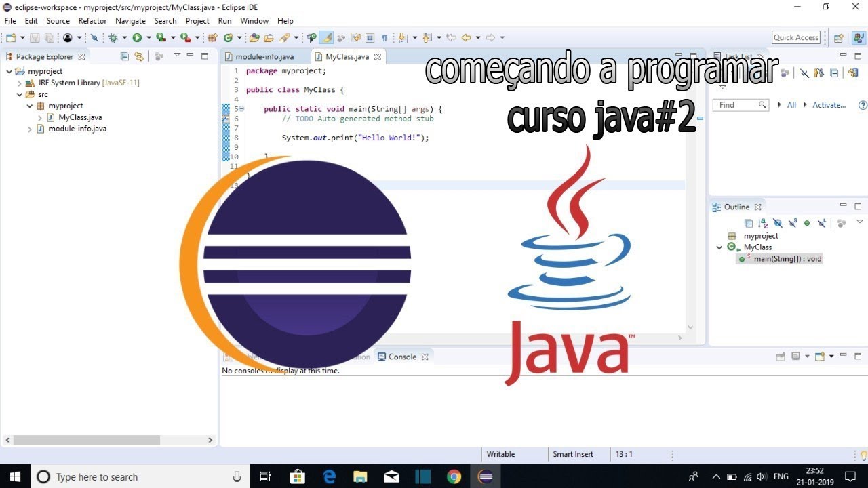Click Next Annotation toolbar icon
Screen dimensions: 868x488
(401, 37)
